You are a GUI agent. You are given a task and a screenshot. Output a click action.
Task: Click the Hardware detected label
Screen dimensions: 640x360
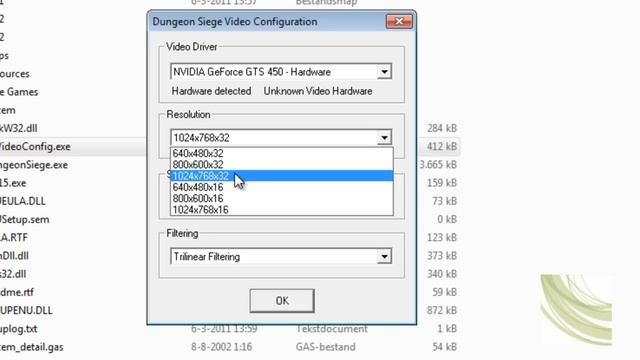pos(211,91)
